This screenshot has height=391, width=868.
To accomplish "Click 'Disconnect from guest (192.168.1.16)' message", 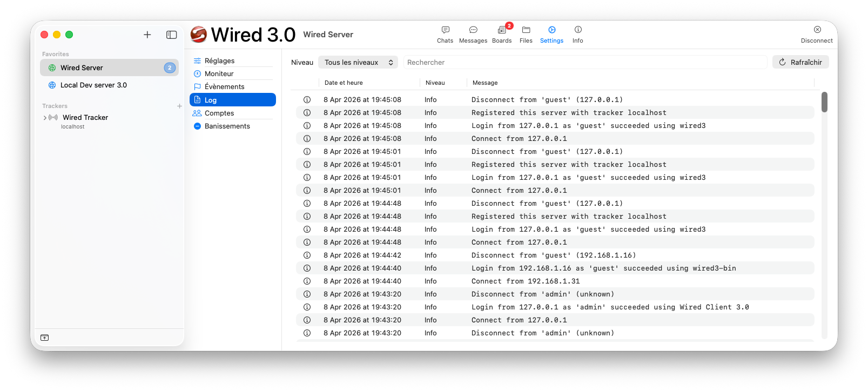I will (x=554, y=255).
